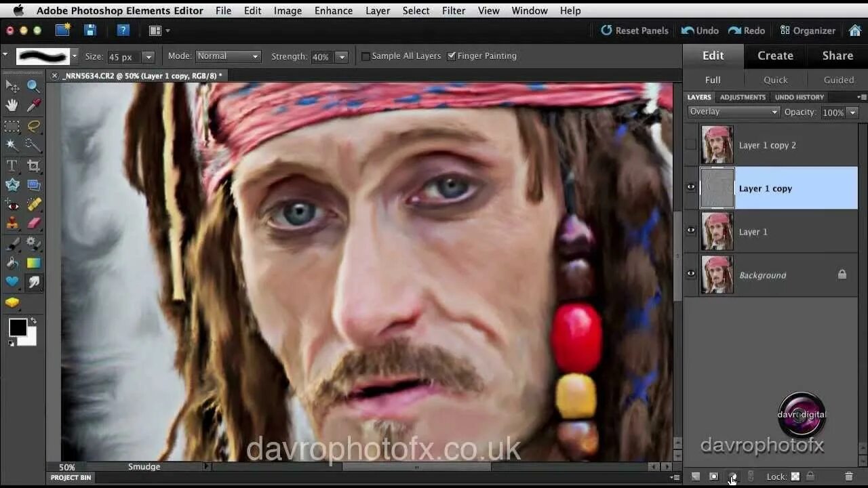Image resolution: width=868 pixels, height=488 pixels.
Task: Delete layer with trash icon
Action: 849,476
